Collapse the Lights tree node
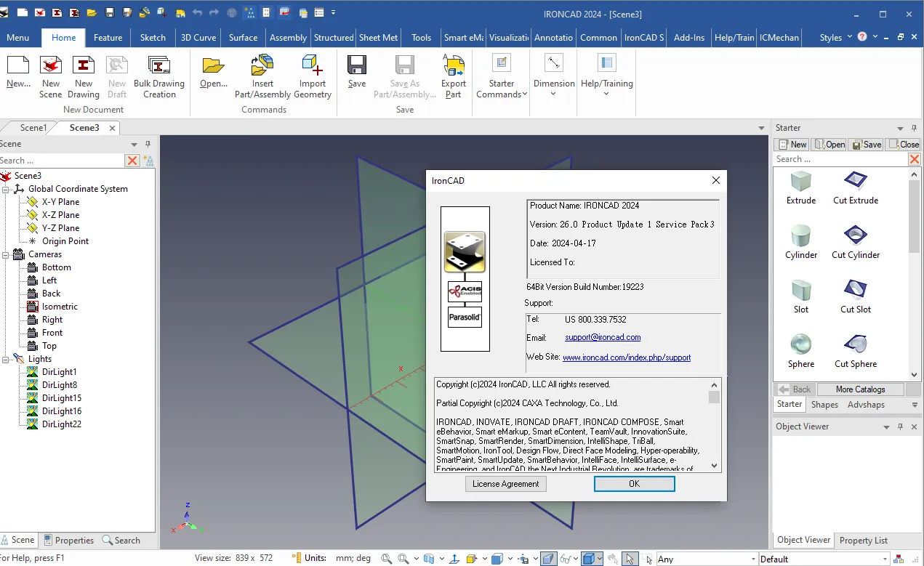Viewport: 924px width, 566px height. click(x=5, y=359)
